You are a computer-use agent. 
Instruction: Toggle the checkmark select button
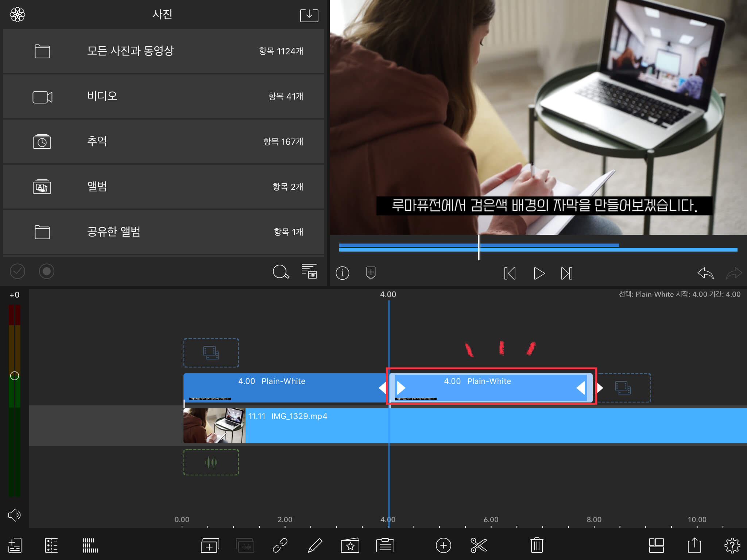click(18, 271)
